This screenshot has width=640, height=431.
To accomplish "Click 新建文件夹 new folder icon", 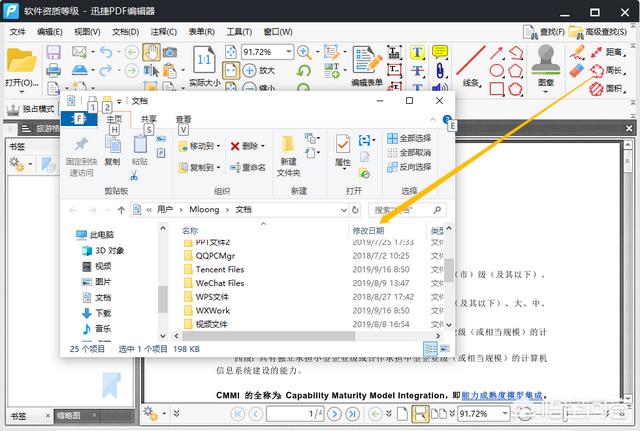I will click(x=288, y=150).
